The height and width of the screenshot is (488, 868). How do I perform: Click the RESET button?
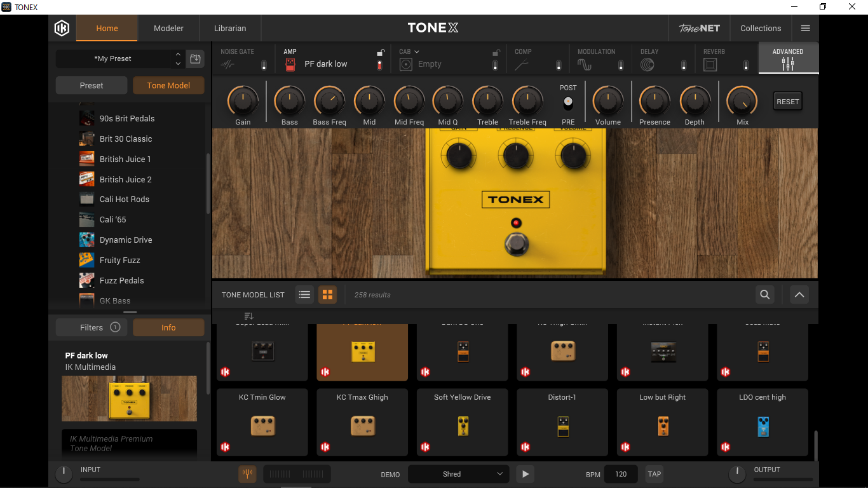[788, 102]
